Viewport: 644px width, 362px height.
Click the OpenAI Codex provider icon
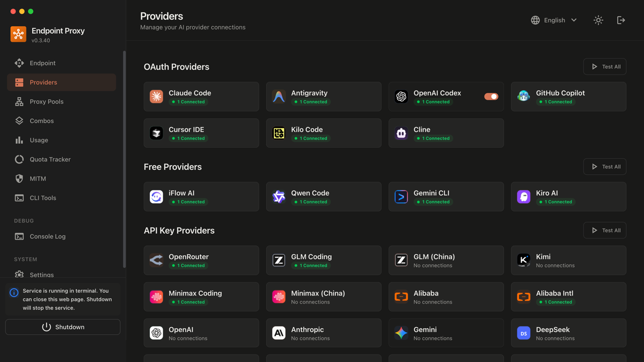(x=401, y=97)
